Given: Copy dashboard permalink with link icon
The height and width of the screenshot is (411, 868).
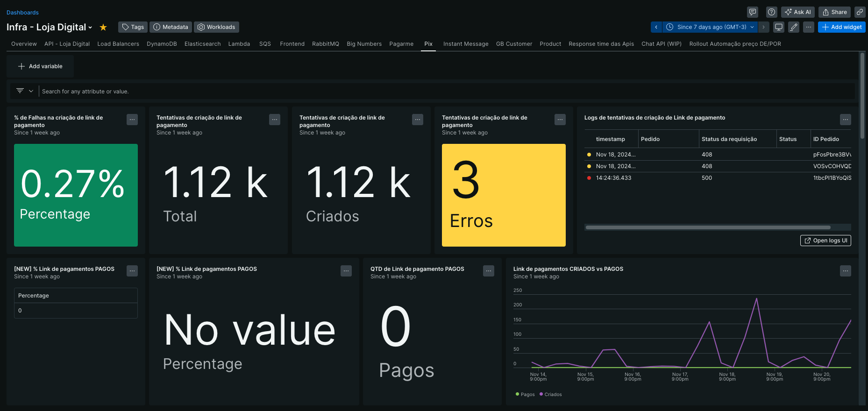Looking at the screenshot, I should (860, 12).
